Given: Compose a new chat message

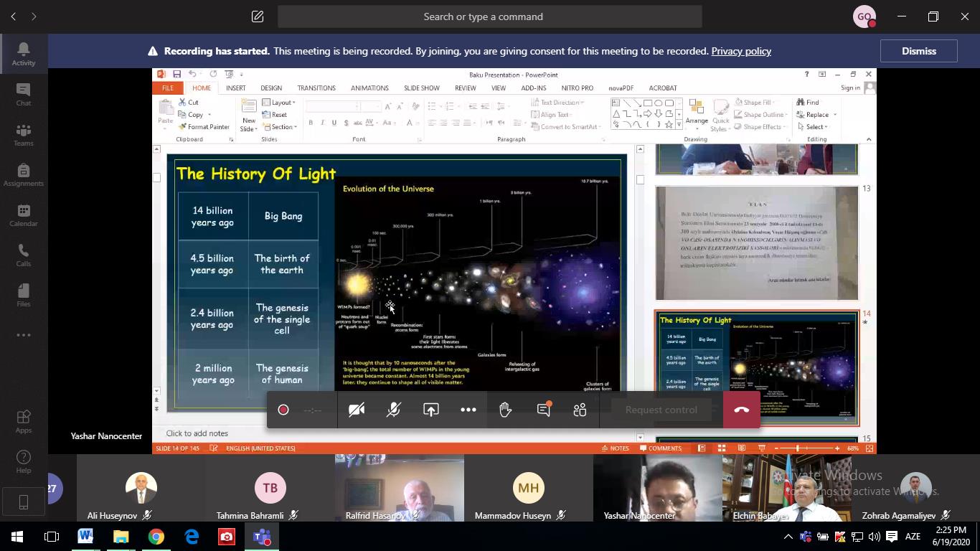Looking at the screenshot, I should (258, 17).
